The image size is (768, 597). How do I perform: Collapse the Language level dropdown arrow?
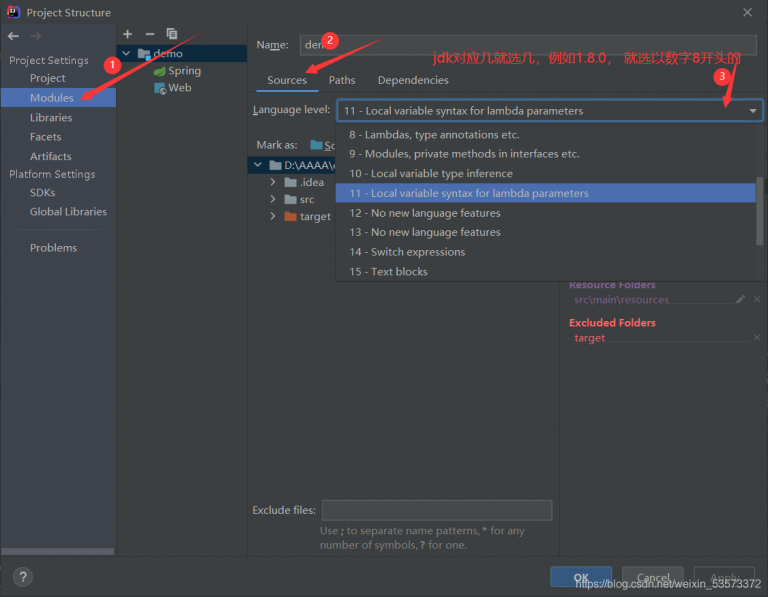(752, 111)
